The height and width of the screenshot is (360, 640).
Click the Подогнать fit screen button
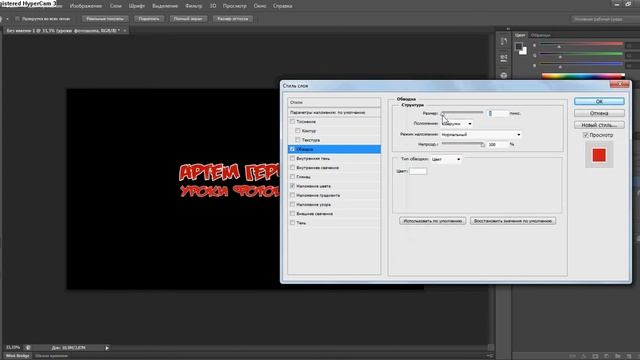tap(149, 19)
